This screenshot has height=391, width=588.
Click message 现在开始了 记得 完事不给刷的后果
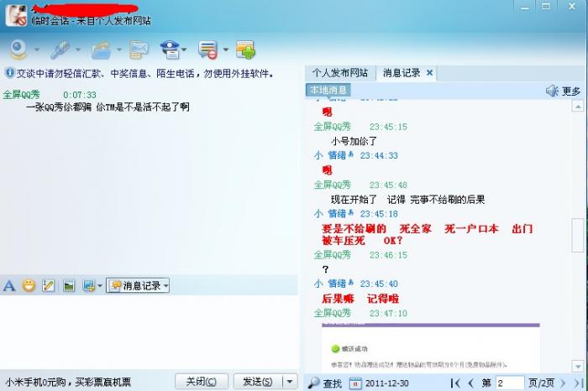tap(407, 200)
